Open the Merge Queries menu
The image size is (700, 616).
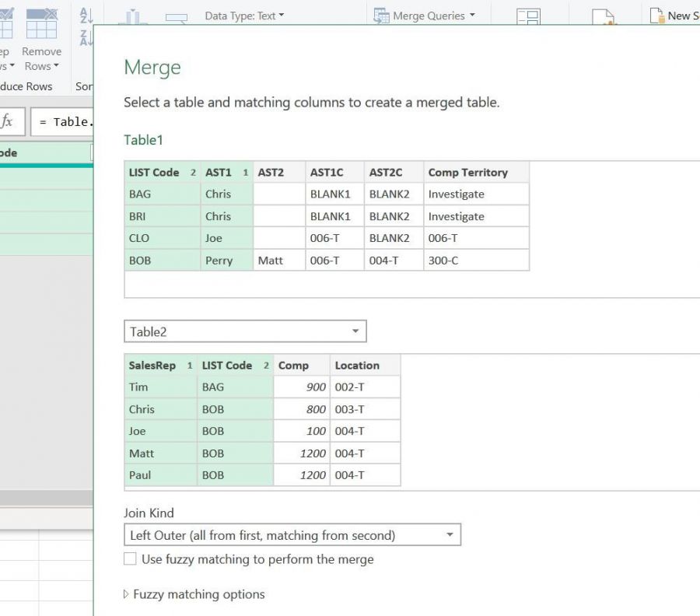[433, 16]
